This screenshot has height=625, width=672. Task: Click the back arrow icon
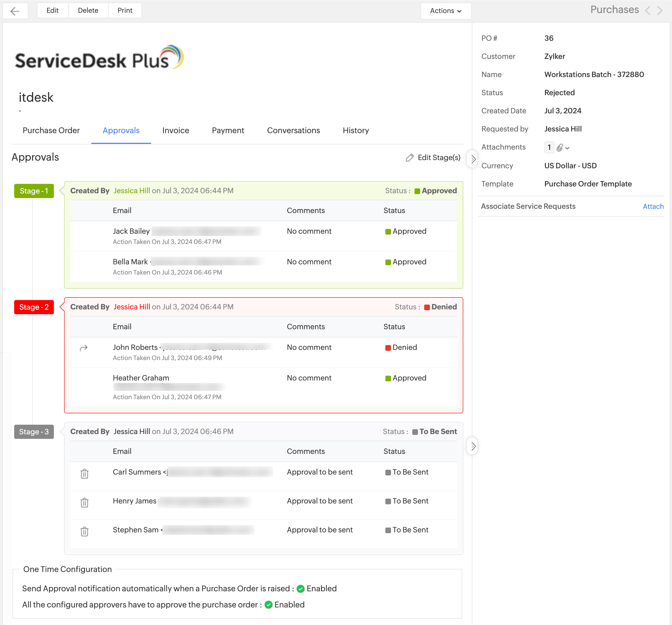[15, 11]
